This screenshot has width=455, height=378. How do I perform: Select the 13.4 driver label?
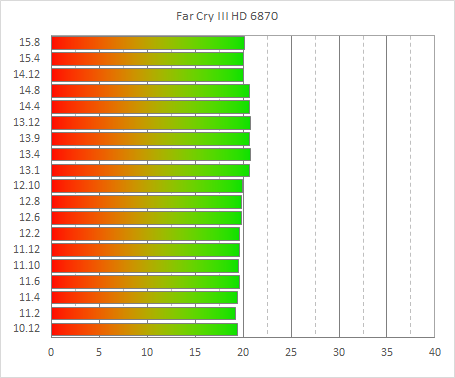click(29, 154)
